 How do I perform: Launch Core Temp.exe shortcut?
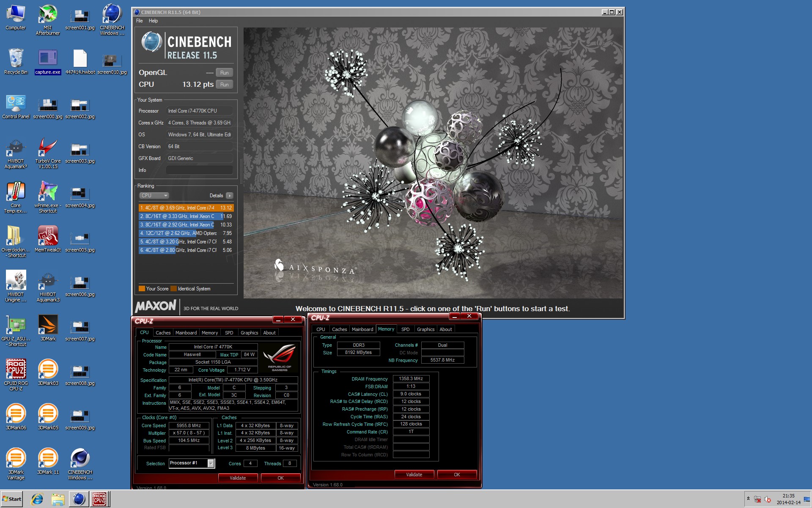click(x=16, y=198)
